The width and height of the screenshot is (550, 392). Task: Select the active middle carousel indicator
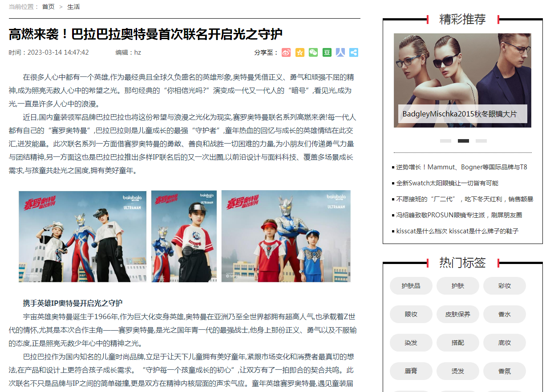click(463, 141)
